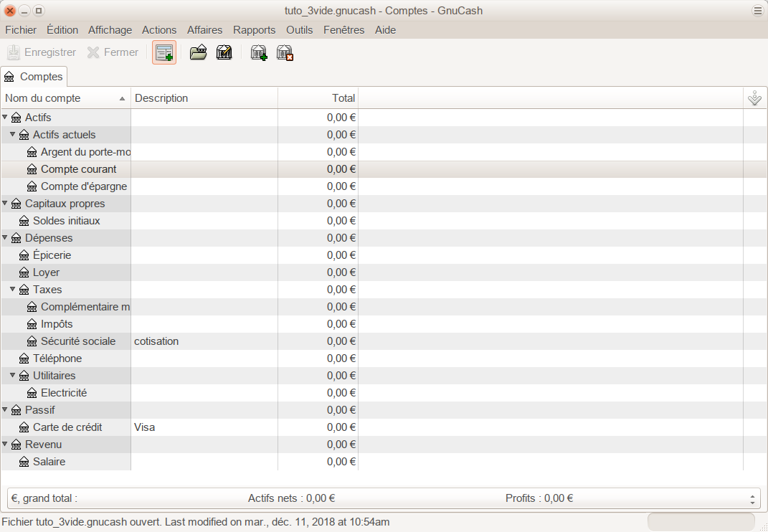Click the new invoice toolbar icon
Viewport: 768px width, 532px height.
pos(164,52)
